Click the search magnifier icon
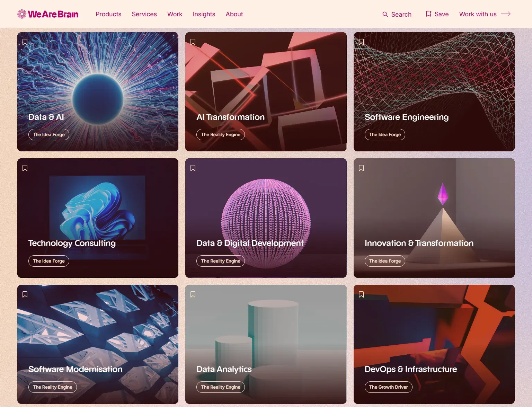532x407 pixels. 385,14
